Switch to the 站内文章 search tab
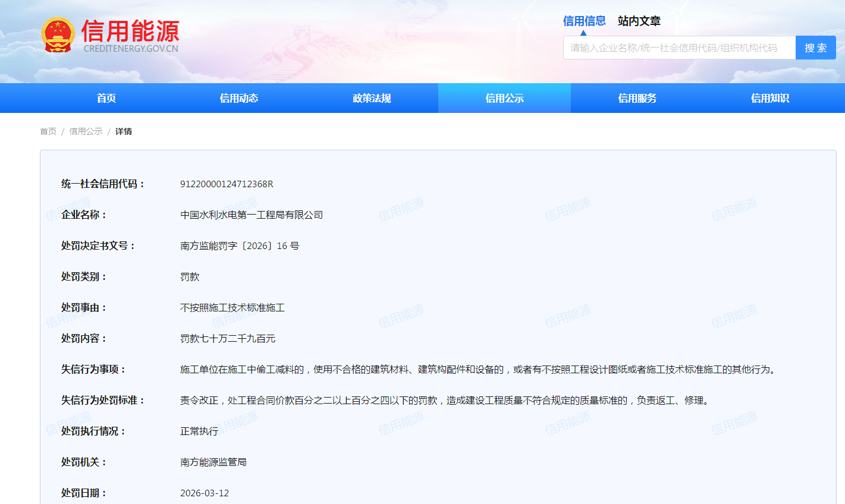 tap(639, 21)
